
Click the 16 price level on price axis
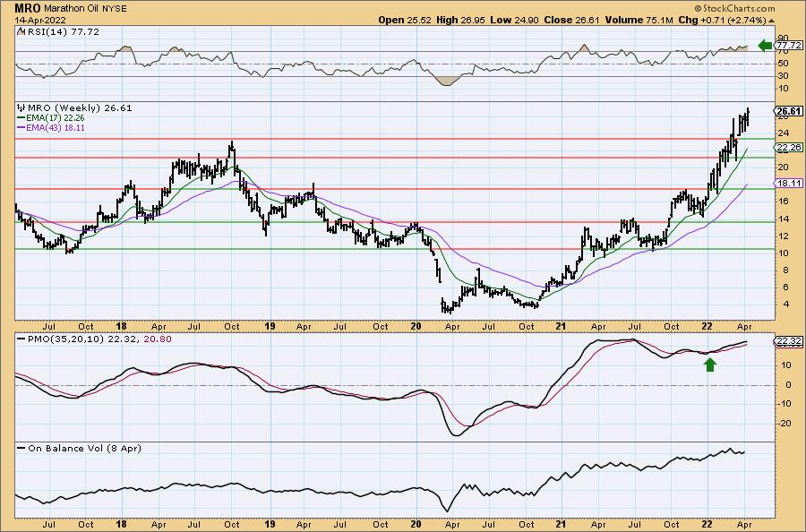click(x=784, y=202)
